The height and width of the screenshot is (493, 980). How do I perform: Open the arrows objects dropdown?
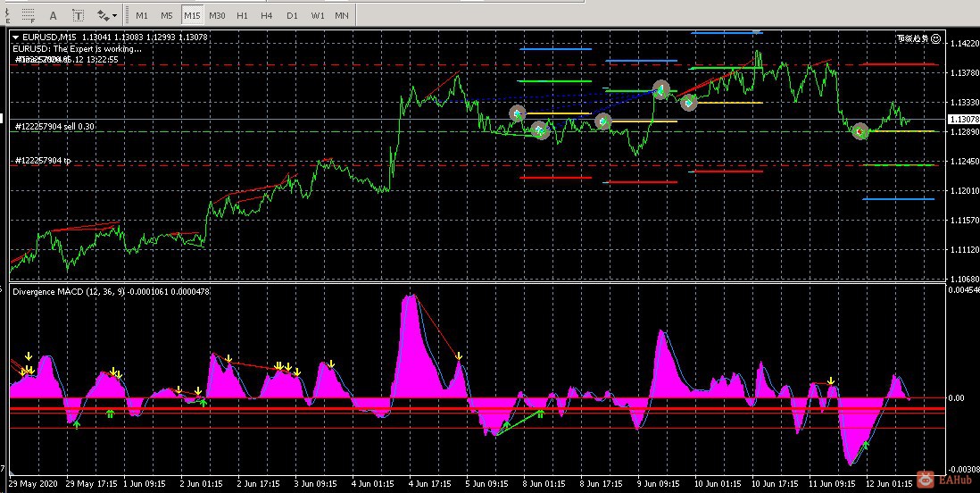[x=114, y=15]
